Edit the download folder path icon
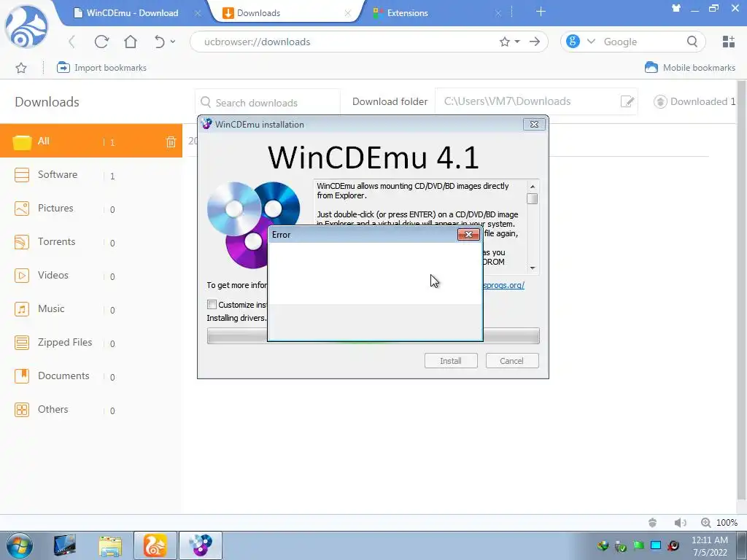Screen dimensions: 747x560 click(627, 101)
